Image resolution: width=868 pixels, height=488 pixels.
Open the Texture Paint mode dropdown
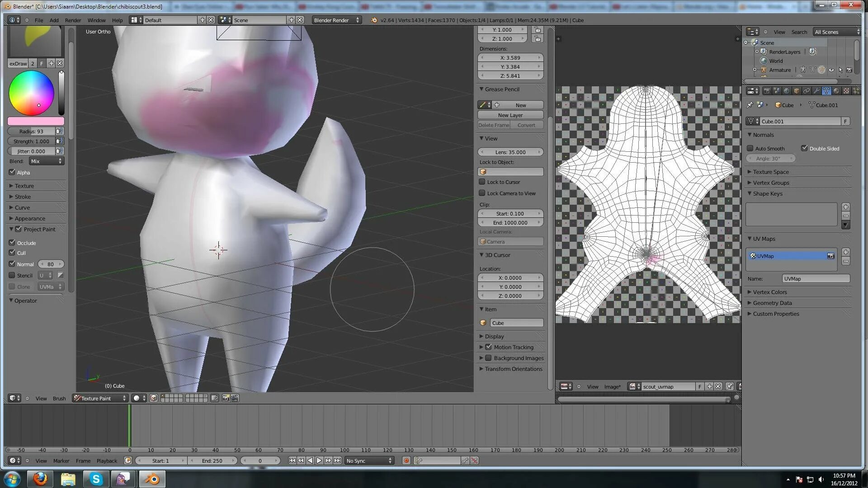(100, 399)
